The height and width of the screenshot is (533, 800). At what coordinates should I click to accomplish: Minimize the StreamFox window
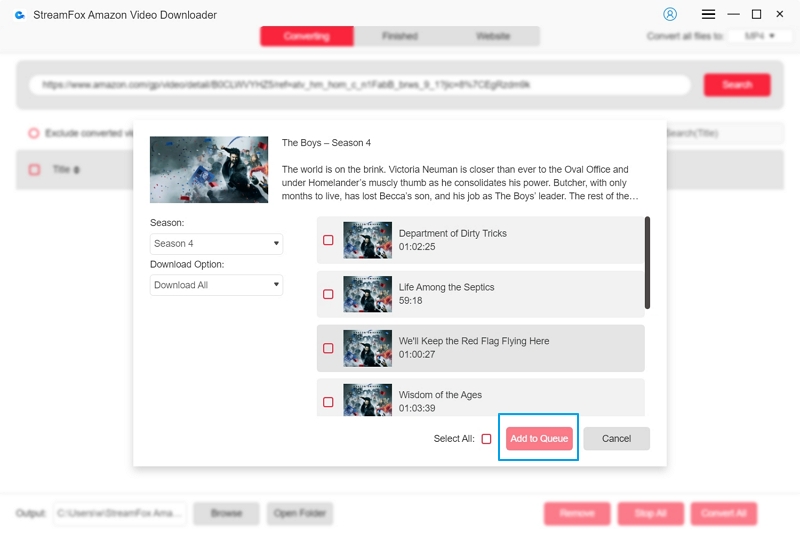[733, 14]
